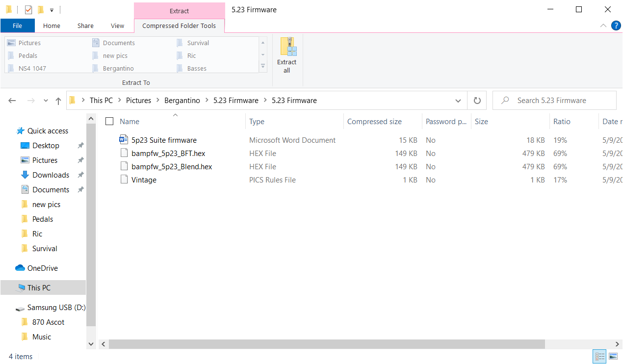Open the File menu
This screenshot has height=364, width=623.
(x=17, y=26)
